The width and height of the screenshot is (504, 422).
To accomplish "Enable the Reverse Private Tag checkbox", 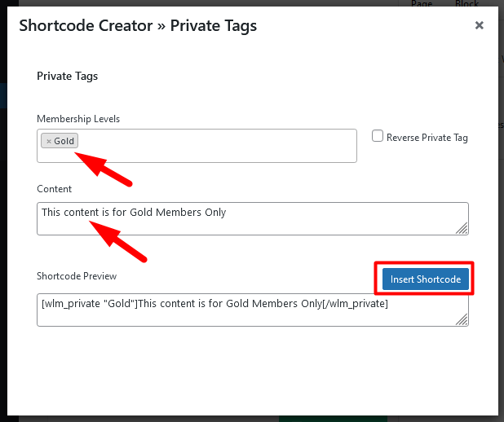I will pyautogui.click(x=378, y=136).
